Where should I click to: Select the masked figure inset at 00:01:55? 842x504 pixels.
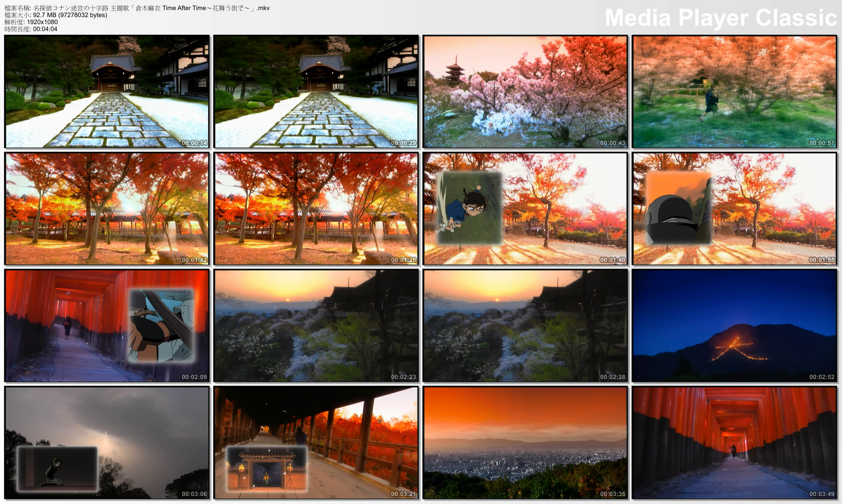[x=678, y=208]
